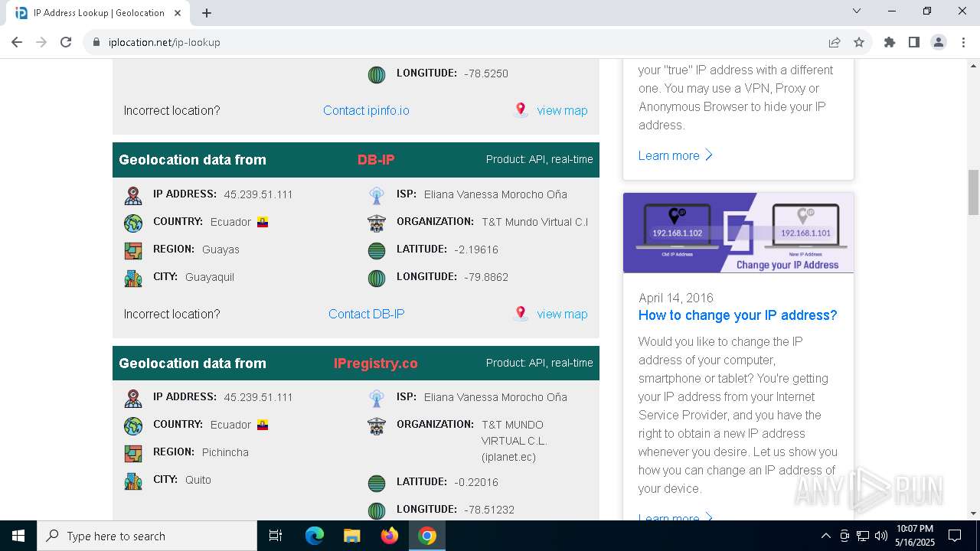Close the IP Address Lookup tab

(178, 13)
